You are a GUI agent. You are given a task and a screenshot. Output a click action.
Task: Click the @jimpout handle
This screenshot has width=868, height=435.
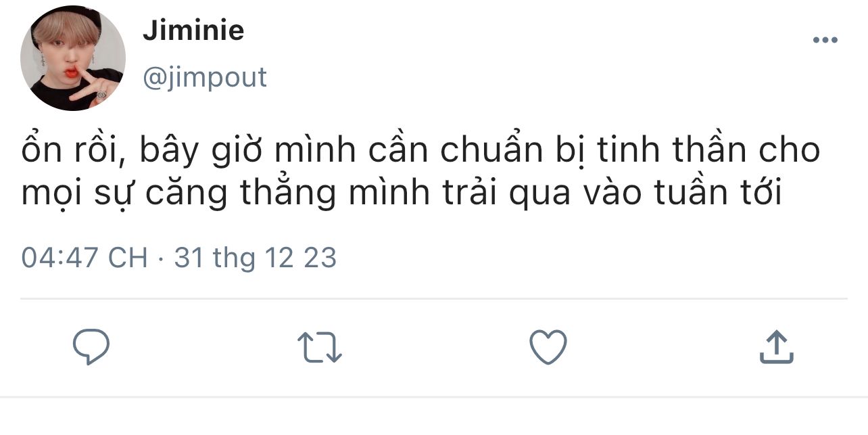[205, 78]
